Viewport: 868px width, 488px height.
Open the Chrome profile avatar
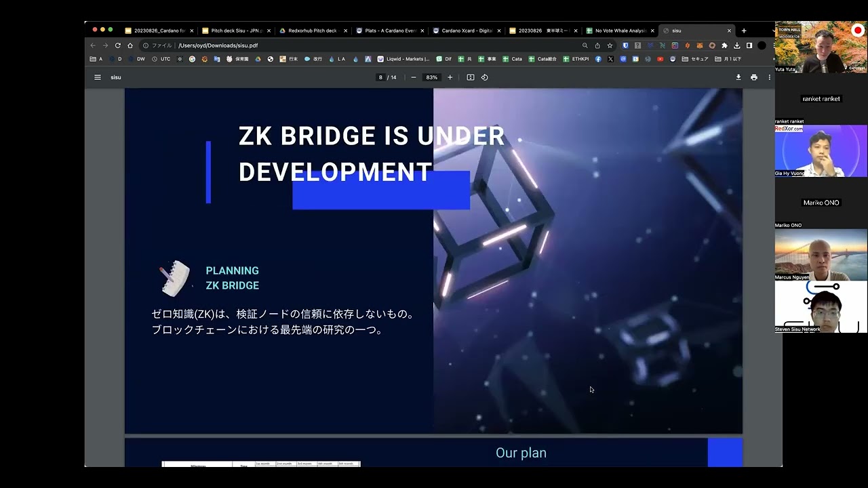pyautogui.click(x=762, y=45)
